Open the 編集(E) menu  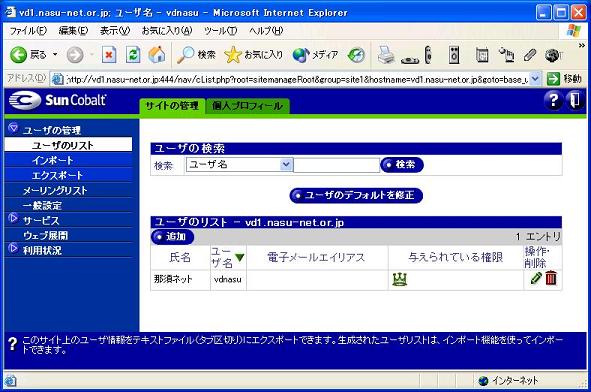[x=73, y=31]
